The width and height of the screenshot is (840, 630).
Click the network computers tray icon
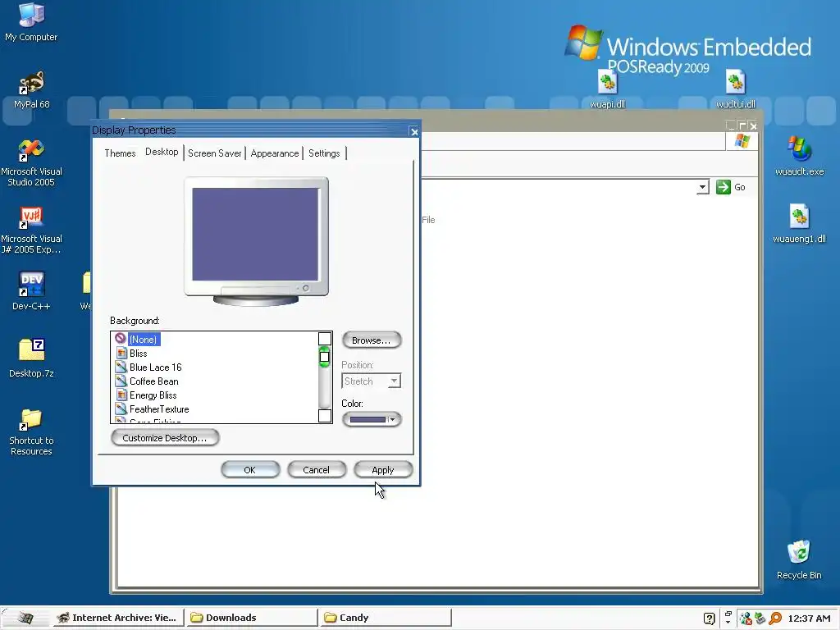(x=745, y=619)
